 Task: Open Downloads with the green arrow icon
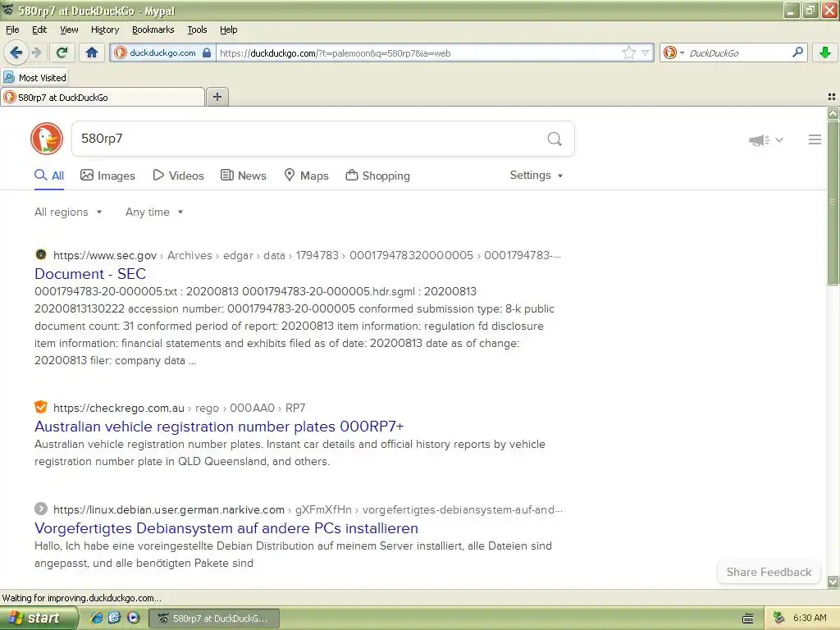(x=825, y=52)
